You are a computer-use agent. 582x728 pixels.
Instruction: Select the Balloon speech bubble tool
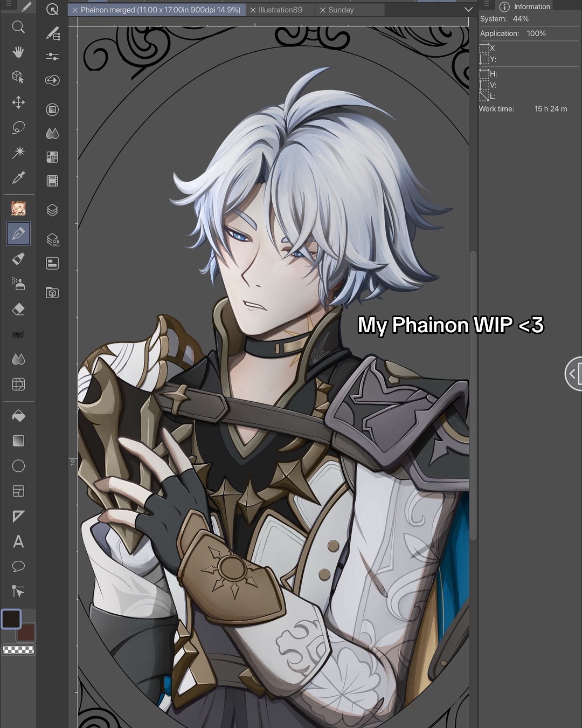18,566
